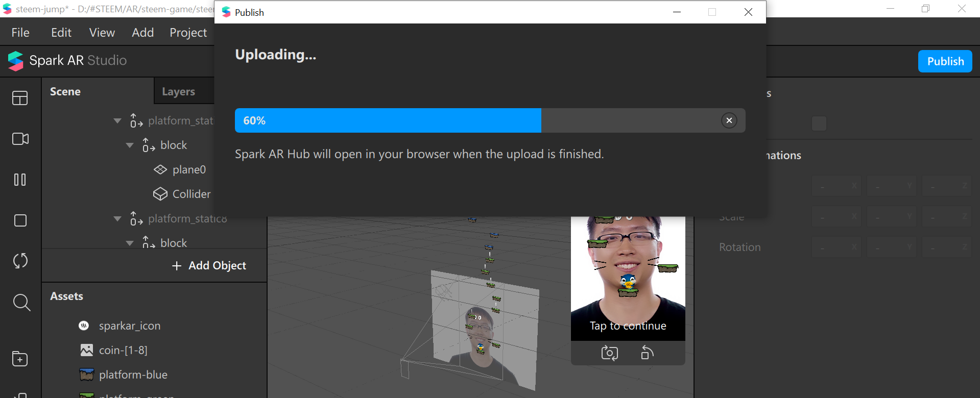Click the video camera icon in sidebar
The image size is (980, 398).
20,139
